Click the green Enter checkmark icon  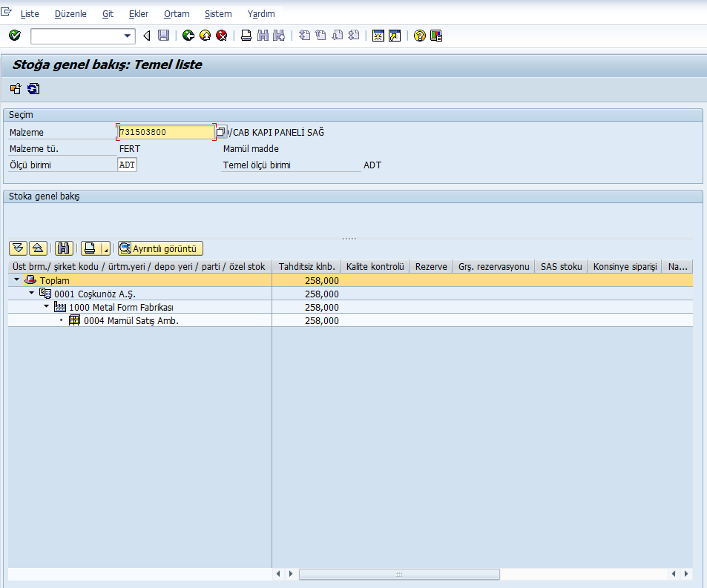click(15, 35)
